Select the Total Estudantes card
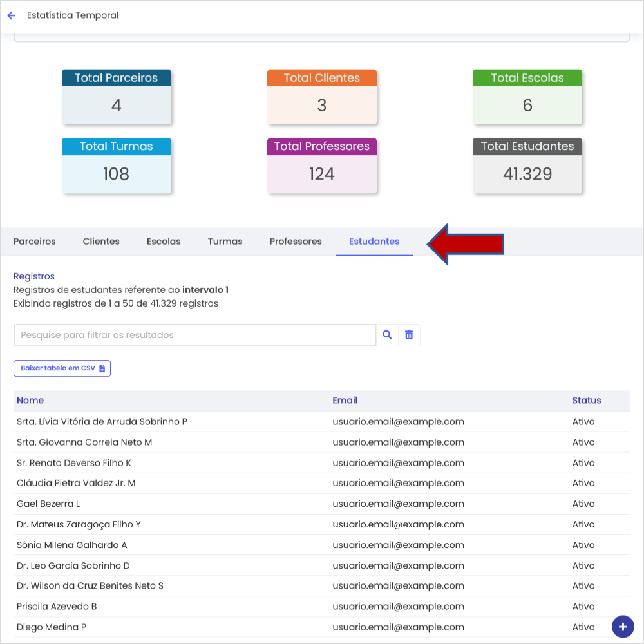 point(527,166)
